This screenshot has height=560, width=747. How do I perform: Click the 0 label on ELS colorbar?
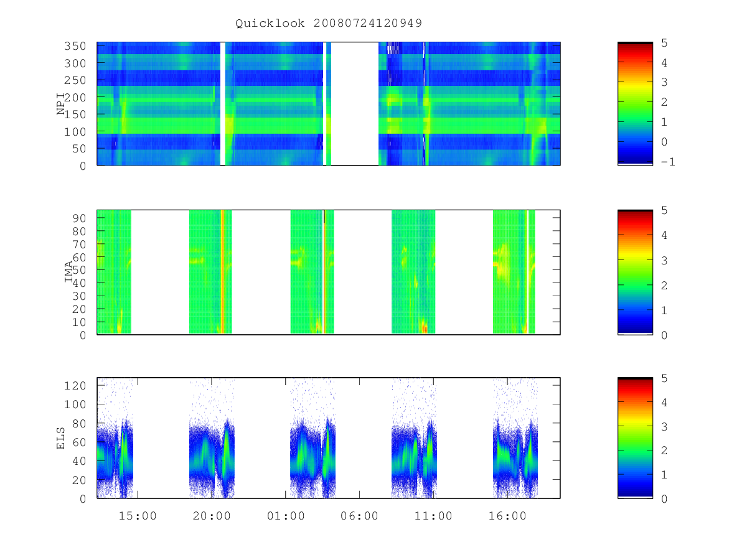click(664, 499)
